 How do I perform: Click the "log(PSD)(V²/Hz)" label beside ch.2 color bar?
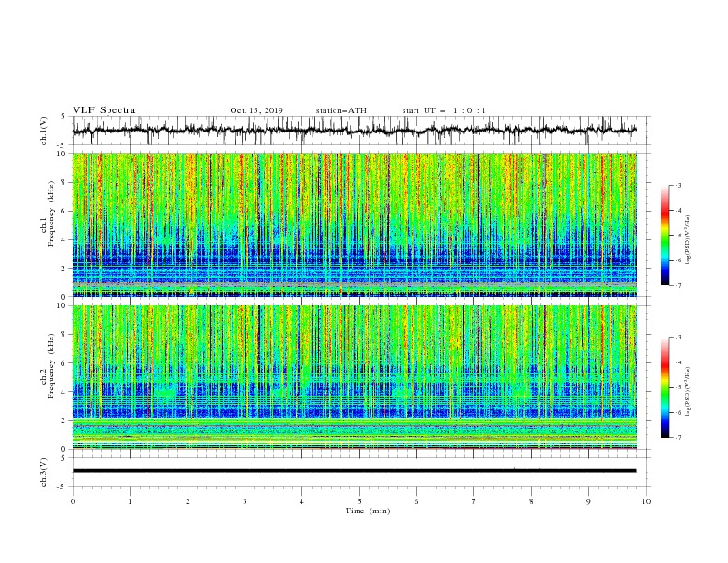point(688,392)
